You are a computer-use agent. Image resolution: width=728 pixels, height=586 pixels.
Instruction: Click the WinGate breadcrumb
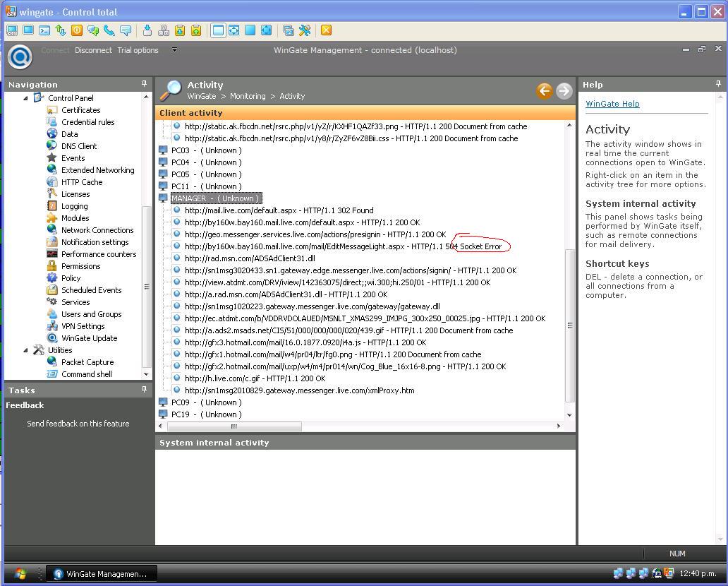(202, 96)
